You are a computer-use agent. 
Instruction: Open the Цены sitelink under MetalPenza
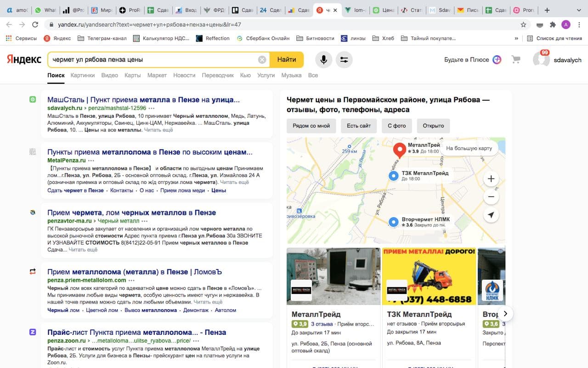[219, 190]
